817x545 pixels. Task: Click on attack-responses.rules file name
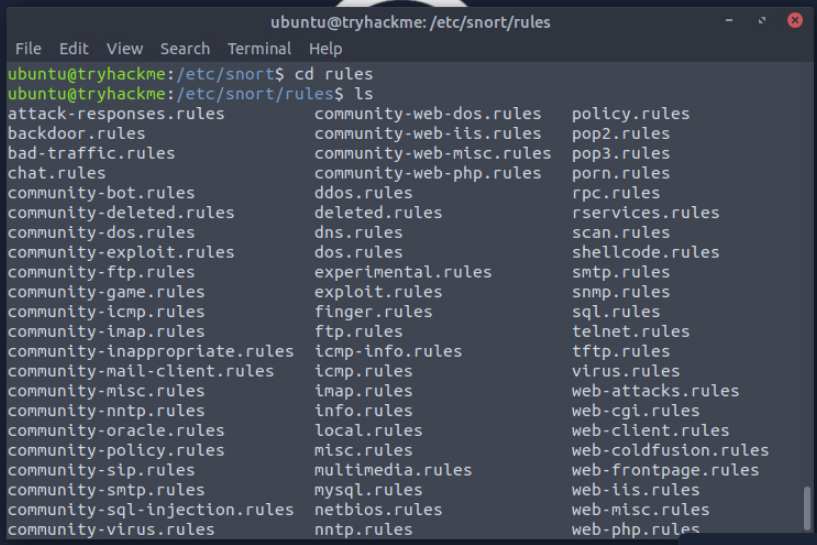pyautogui.click(x=116, y=113)
